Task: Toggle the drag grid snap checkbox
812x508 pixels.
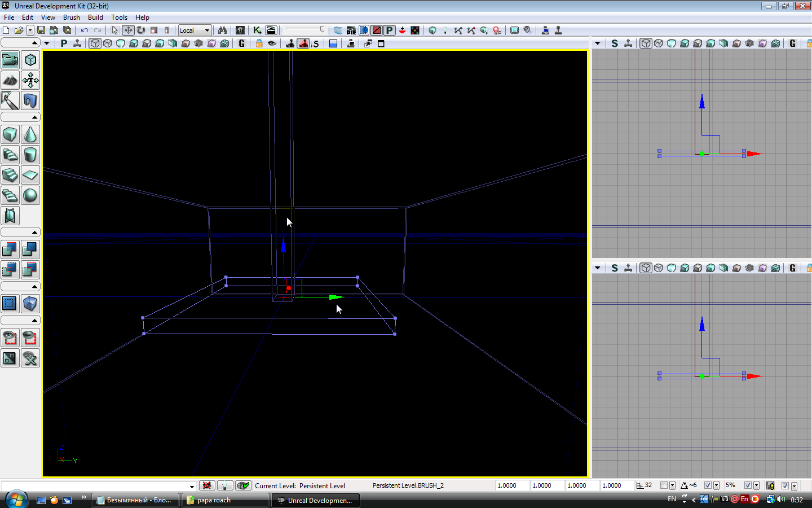Action: (664, 485)
